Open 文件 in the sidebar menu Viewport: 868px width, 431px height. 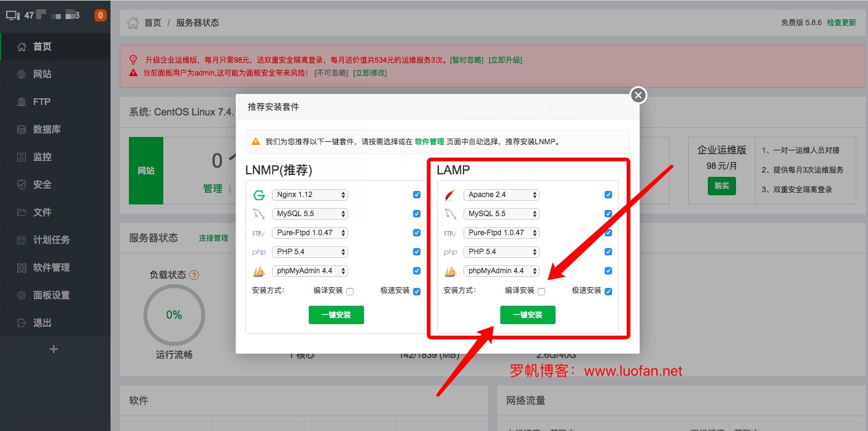click(55, 212)
